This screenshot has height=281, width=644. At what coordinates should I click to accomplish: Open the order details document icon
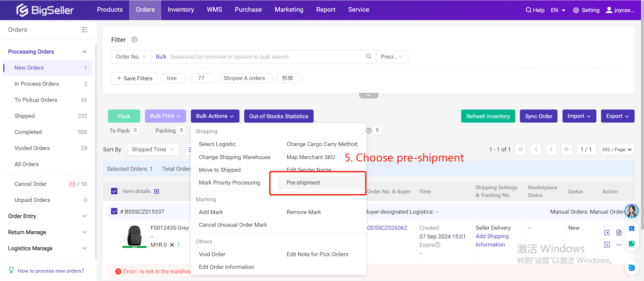619,232
